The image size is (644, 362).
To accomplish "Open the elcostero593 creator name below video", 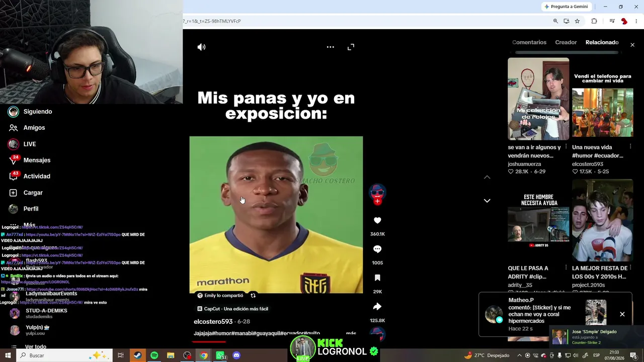I will tap(213, 322).
